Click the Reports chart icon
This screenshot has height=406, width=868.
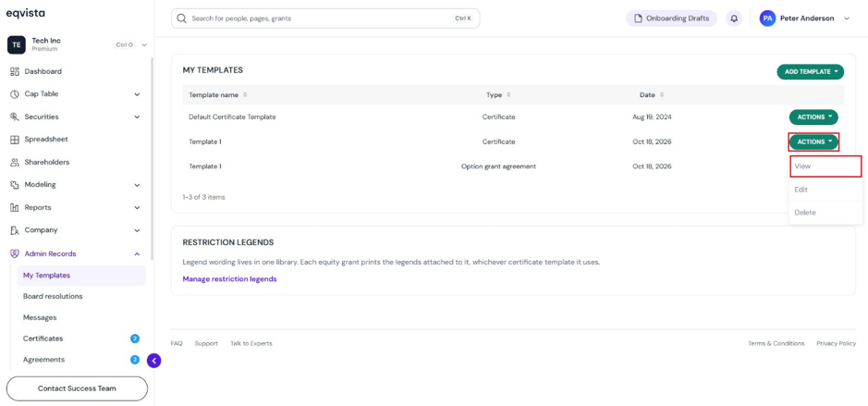15,208
